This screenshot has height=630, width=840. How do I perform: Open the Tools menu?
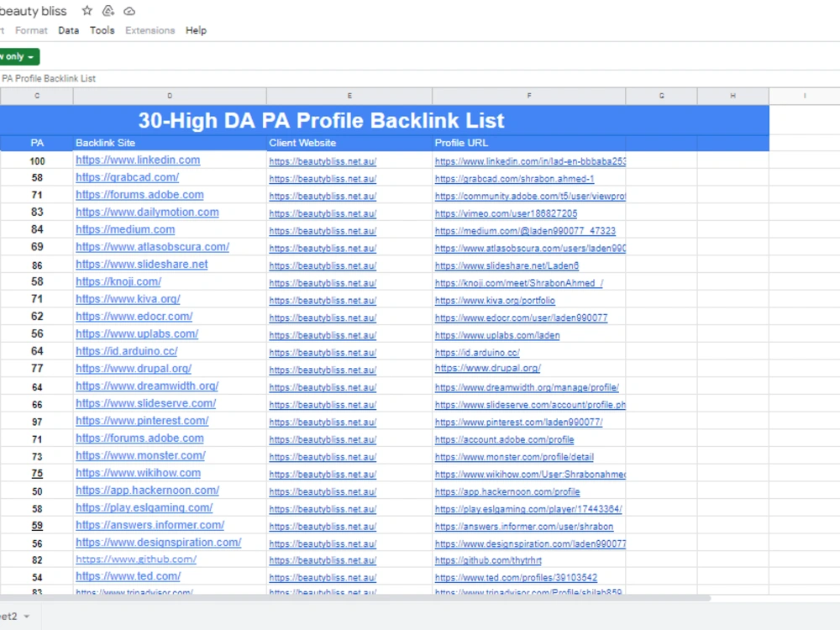(x=102, y=30)
